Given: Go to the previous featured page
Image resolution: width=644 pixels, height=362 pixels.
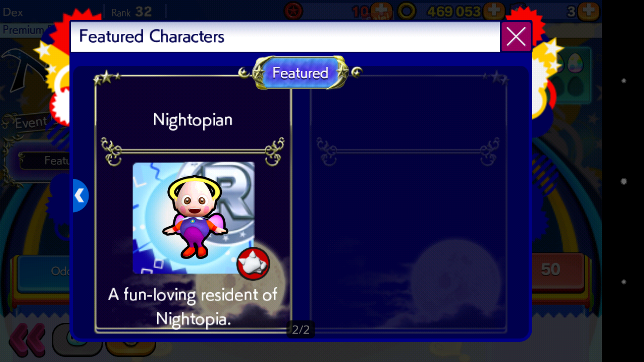Looking at the screenshot, I should tap(80, 195).
